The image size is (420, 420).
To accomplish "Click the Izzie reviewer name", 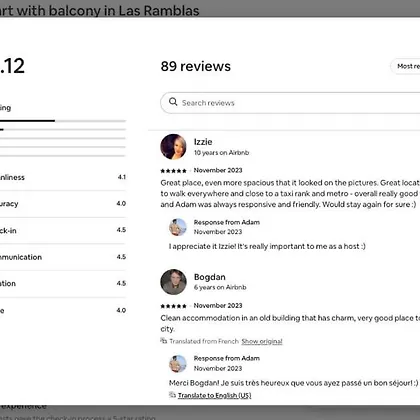I will coord(203,142).
